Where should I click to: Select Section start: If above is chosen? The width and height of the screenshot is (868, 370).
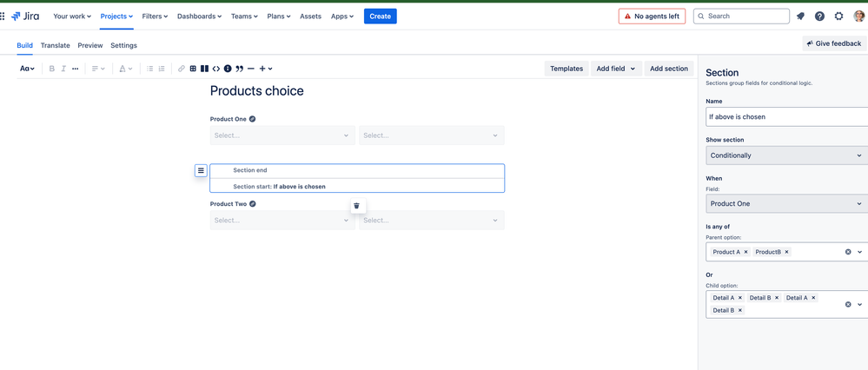pyautogui.click(x=357, y=187)
